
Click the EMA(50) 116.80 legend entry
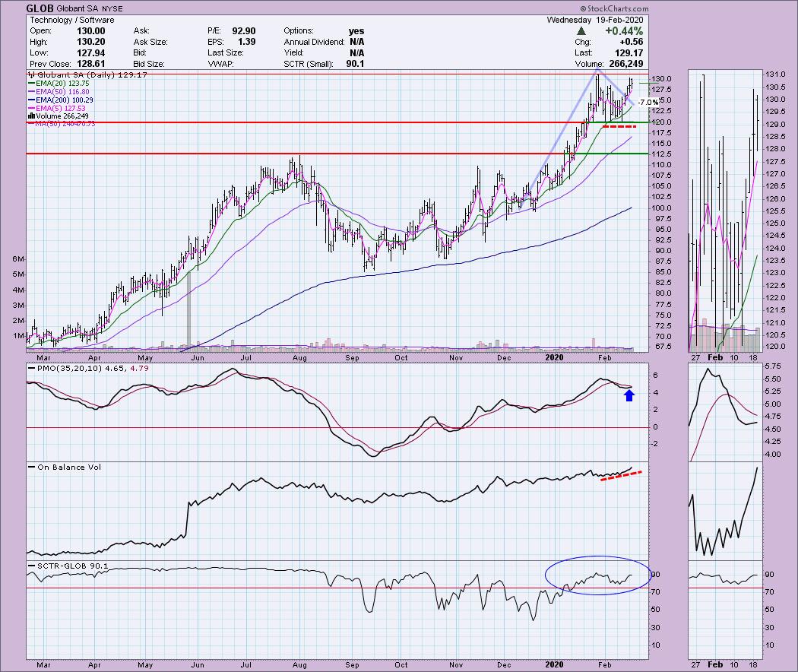[x=59, y=92]
